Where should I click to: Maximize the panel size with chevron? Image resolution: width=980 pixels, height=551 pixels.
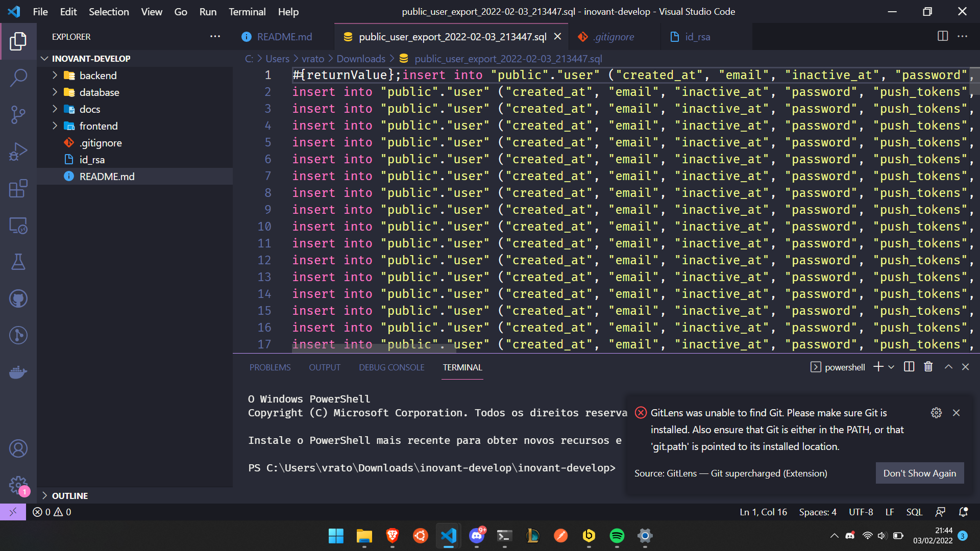click(948, 367)
